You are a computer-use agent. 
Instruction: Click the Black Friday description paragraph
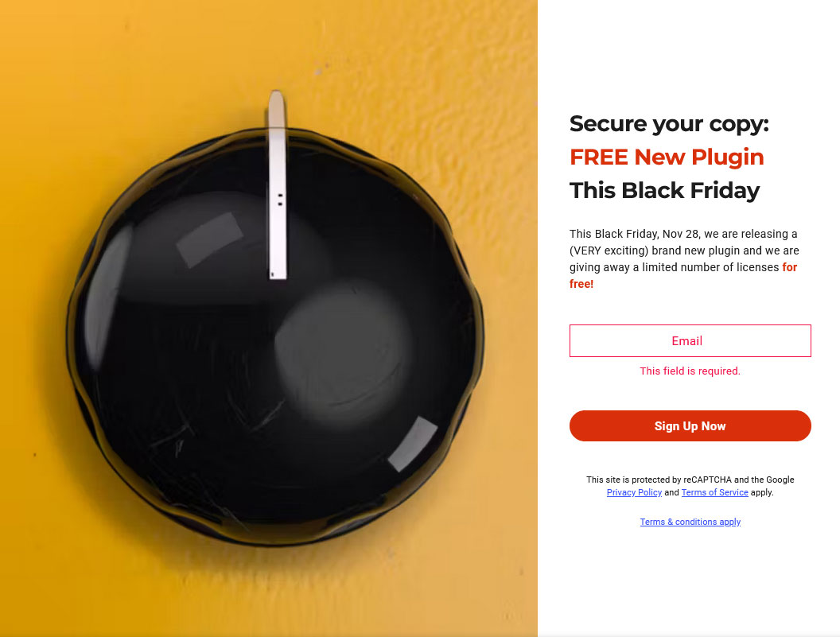(x=682, y=251)
